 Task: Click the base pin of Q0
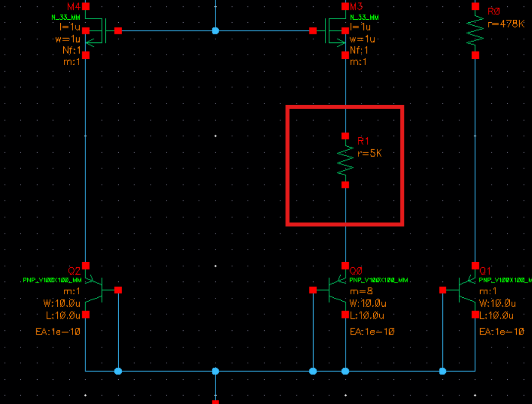(x=313, y=290)
